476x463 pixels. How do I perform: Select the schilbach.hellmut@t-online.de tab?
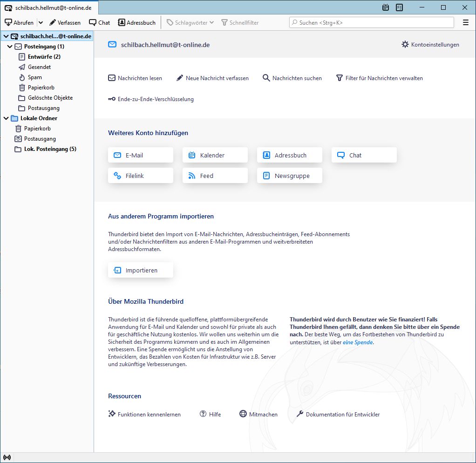pos(48,8)
